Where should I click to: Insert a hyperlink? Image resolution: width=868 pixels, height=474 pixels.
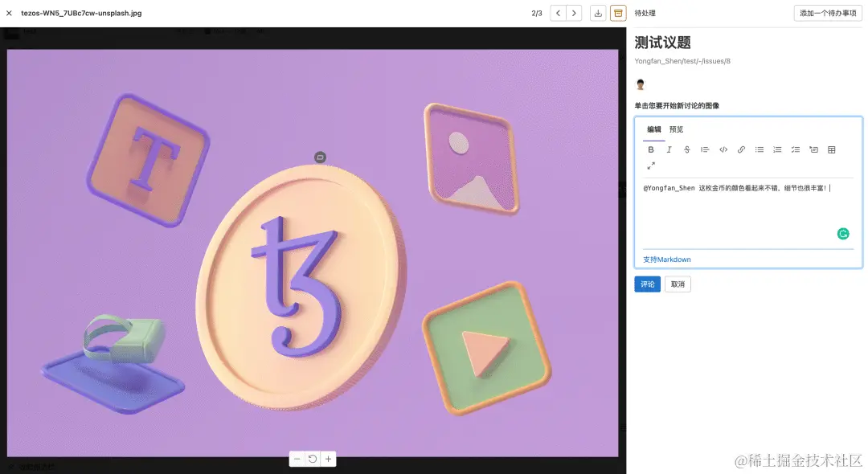pyautogui.click(x=741, y=150)
